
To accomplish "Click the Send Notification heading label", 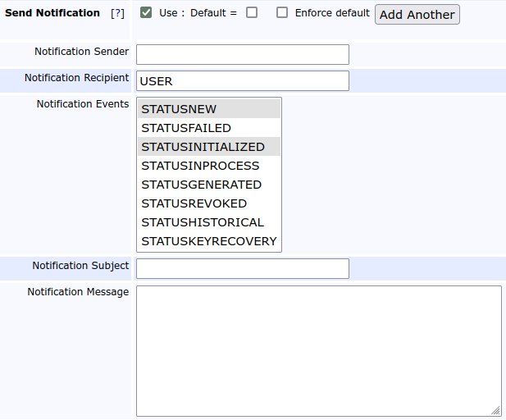I will [52, 14].
